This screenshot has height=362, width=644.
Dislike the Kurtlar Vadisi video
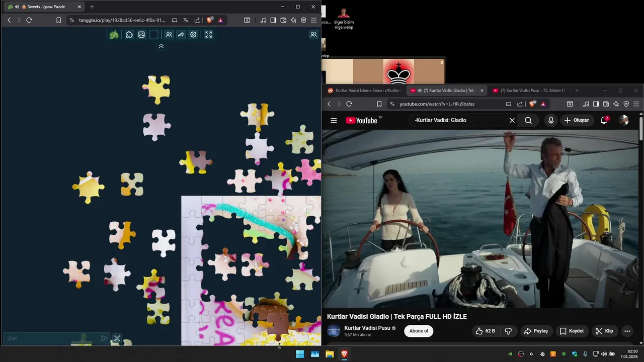[508, 331]
